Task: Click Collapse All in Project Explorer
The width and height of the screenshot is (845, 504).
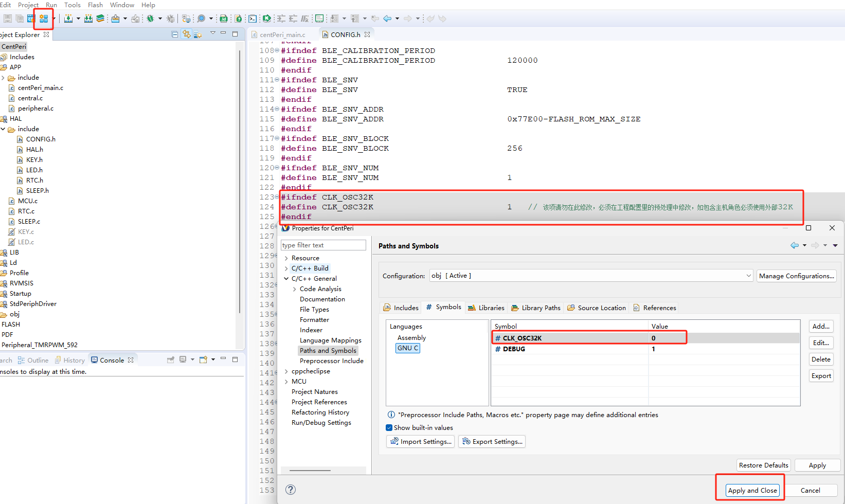Action: point(174,34)
